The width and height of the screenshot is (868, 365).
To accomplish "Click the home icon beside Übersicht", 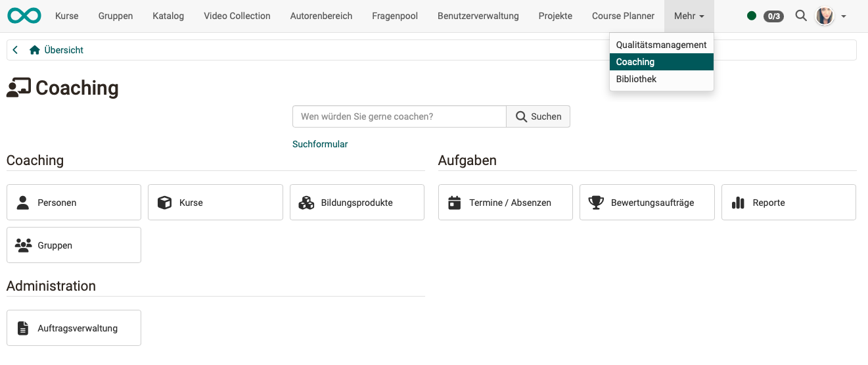I will point(35,50).
